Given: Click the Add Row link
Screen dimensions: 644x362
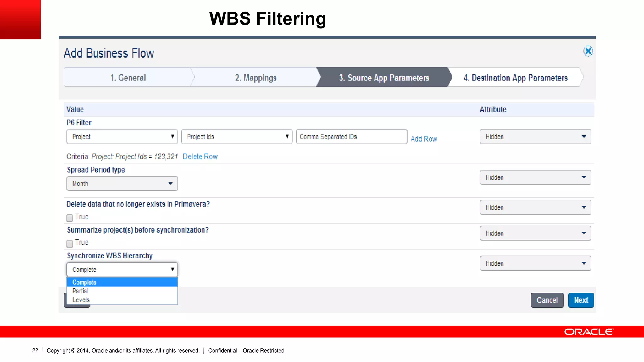Looking at the screenshot, I should click(x=424, y=139).
